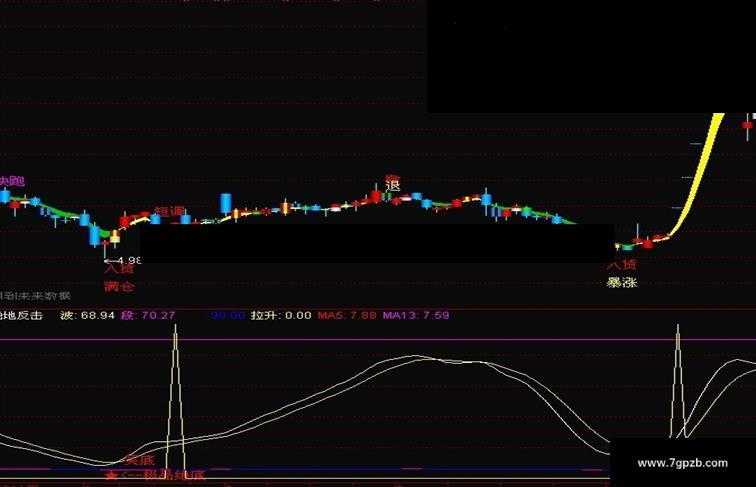Image resolution: width=756 pixels, height=487 pixels.
Task: Click the blue '90.00' indicator value
Action: pyautogui.click(x=228, y=315)
